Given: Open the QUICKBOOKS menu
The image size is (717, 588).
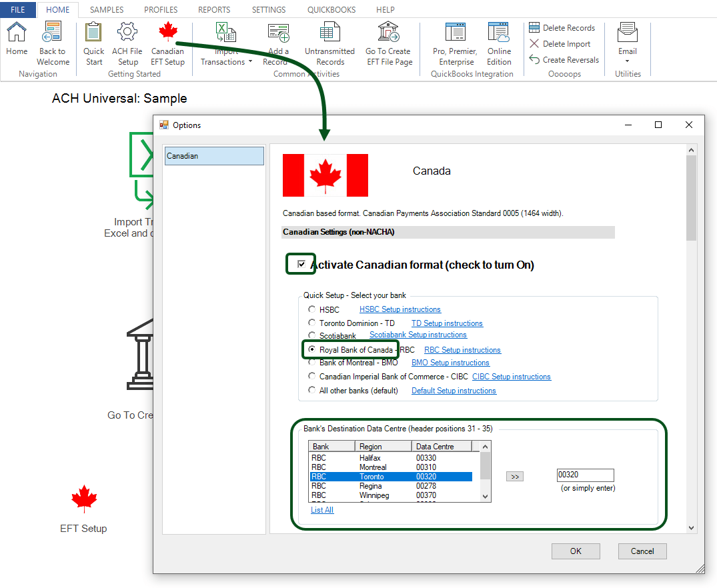Looking at the screenshot, I should click(x=331, y=9).
